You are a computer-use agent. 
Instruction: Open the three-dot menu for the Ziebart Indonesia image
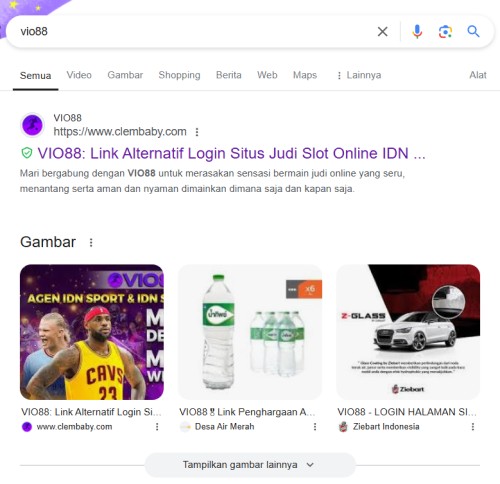pos(473,427)
